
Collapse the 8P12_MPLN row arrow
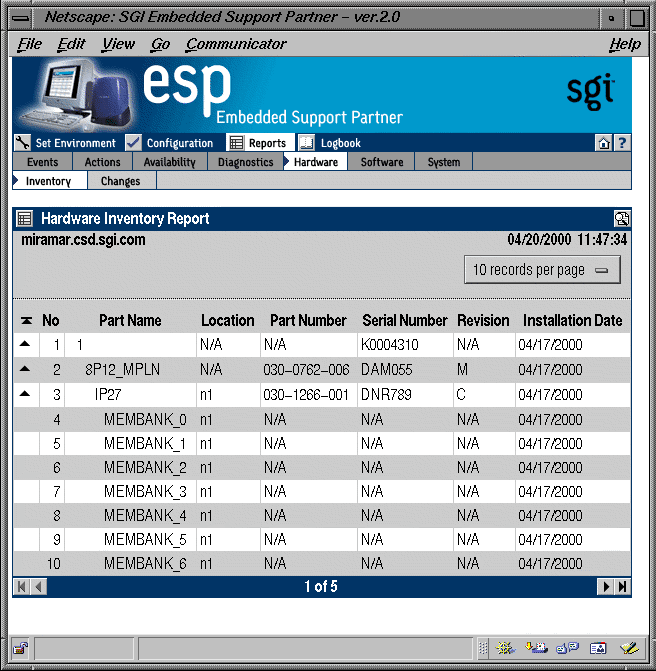point(25,368)
